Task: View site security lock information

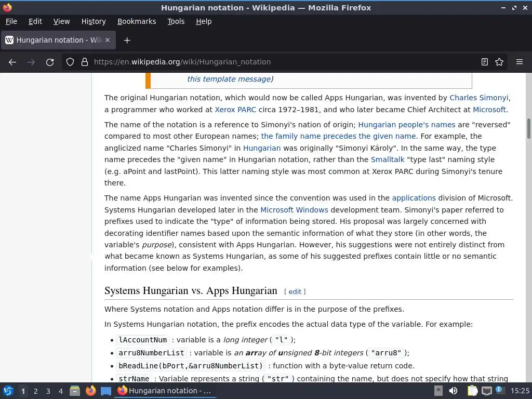Action: (85, 62)
